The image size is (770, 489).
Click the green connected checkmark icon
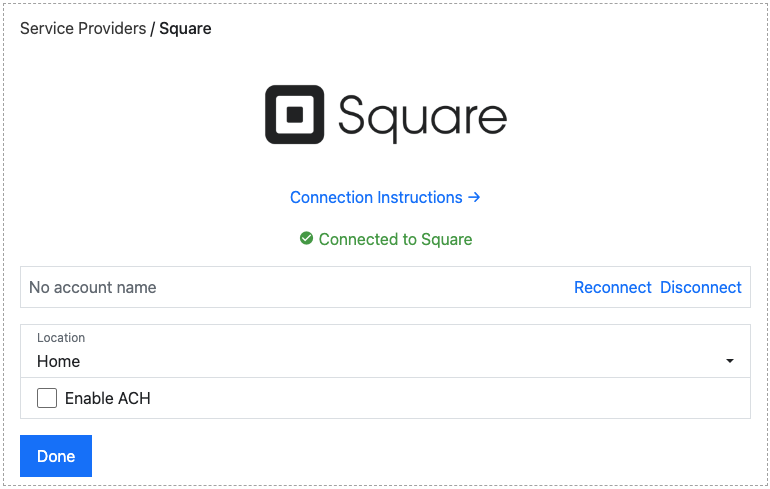point(306,239)
